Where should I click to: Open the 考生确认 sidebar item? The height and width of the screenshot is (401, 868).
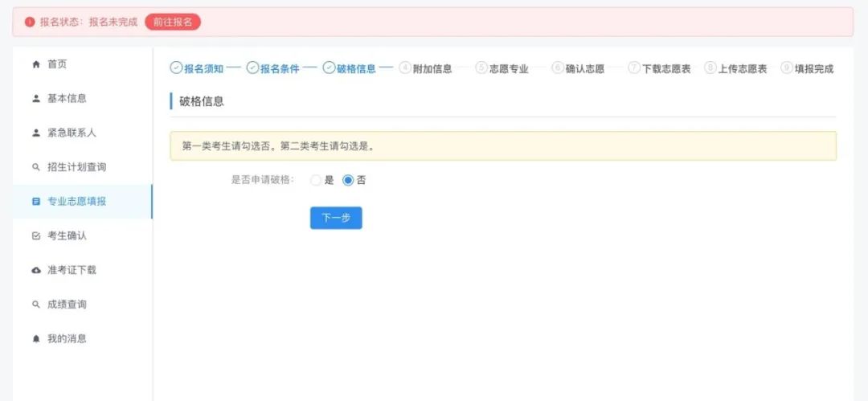coord(83,236)
